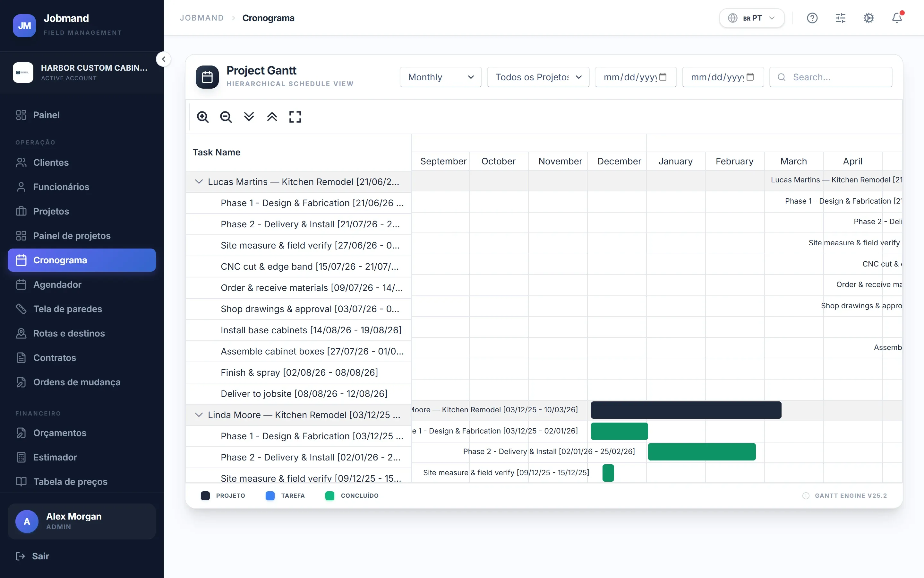
Task: Open the sliders preferences icon
Action: 840,18
